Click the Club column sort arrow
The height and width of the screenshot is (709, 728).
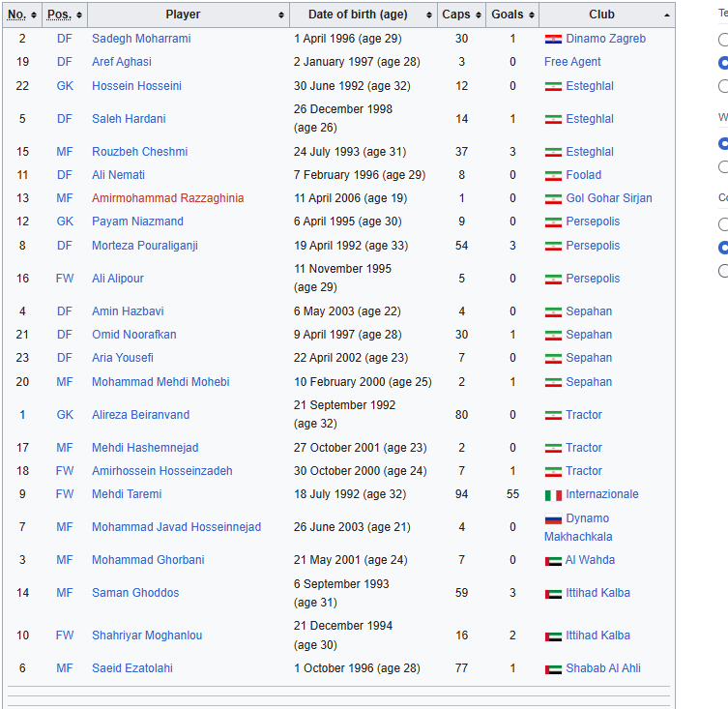(667, 15)
